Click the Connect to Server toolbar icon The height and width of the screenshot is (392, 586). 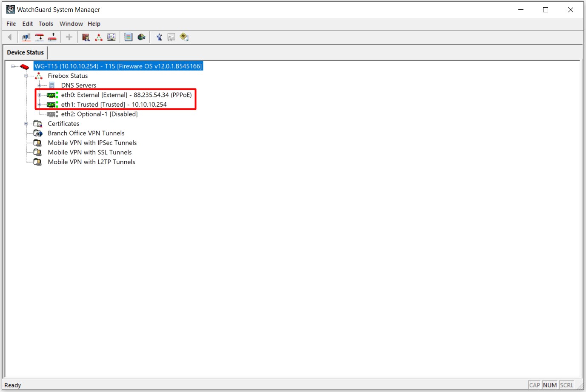(26, 37)
